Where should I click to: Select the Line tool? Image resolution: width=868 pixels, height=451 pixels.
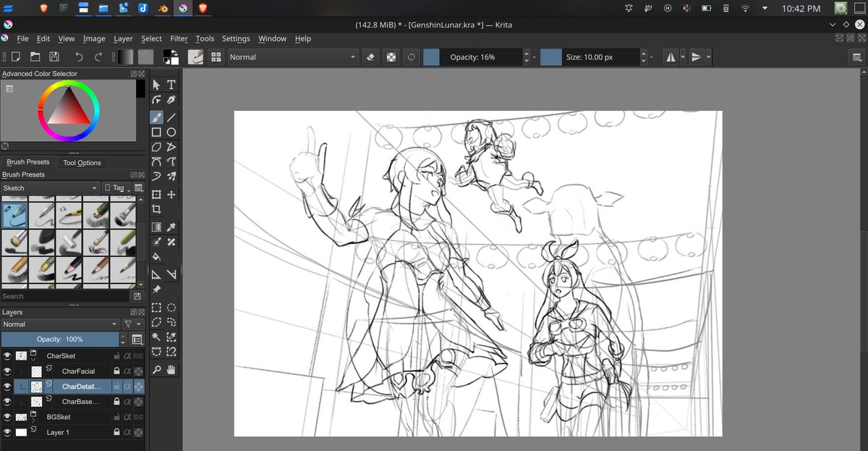171,117
